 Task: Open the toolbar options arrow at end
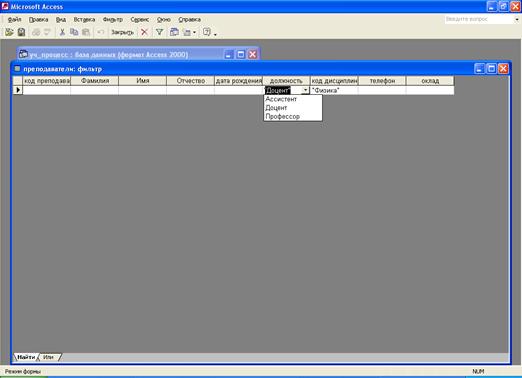point(215,34)
